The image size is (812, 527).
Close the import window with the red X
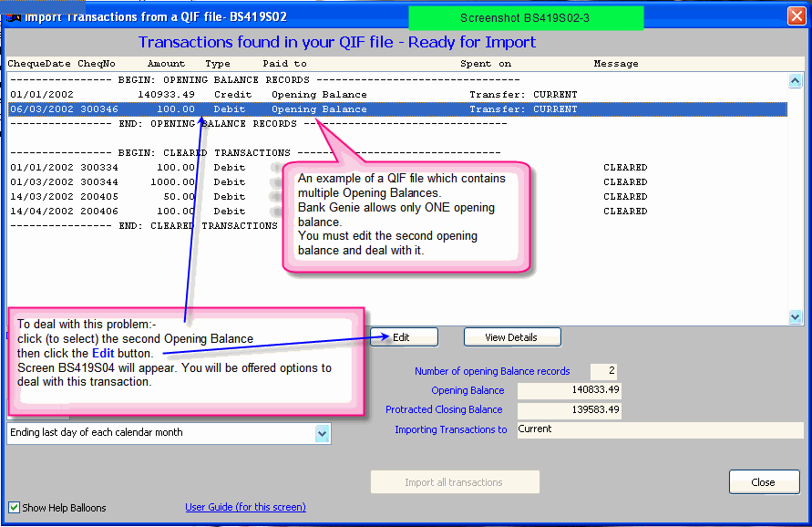tap(797, 16)
